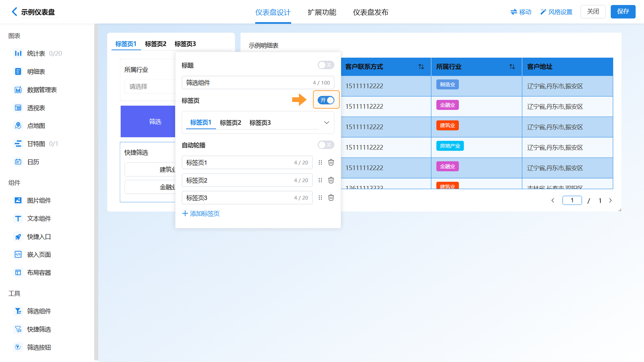Delete 标签页2 with its trash icon
This screenshot has height=362, width=644.
point(331,180)
